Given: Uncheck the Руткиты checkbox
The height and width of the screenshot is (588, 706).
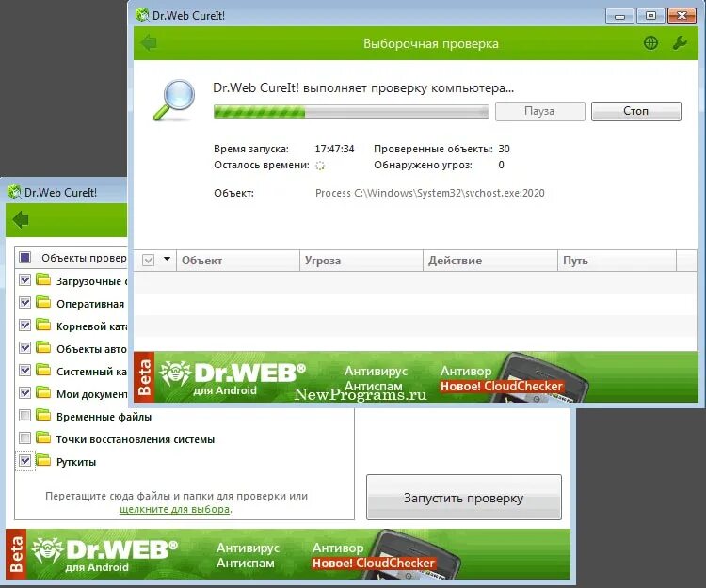Looking at the screenshot, I should click(x=25, y=461).
